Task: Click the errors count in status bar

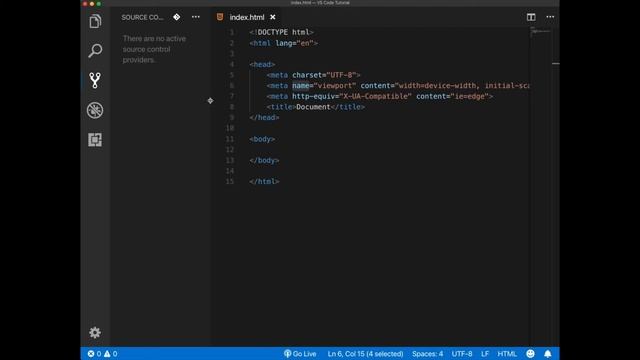Action: point(94,354)
